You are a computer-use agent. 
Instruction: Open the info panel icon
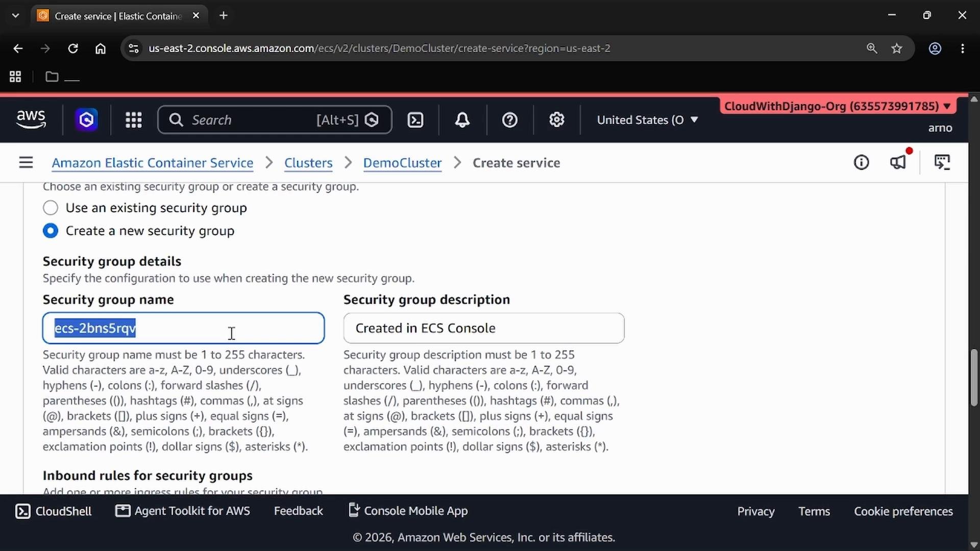pos(862,163)
